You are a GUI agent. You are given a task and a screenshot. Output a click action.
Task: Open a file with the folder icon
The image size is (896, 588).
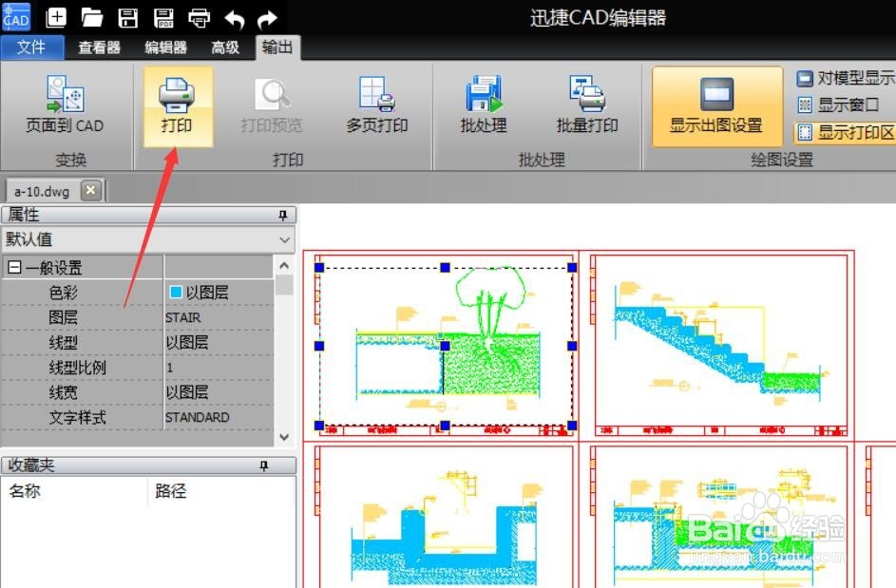tap(91, 18)
